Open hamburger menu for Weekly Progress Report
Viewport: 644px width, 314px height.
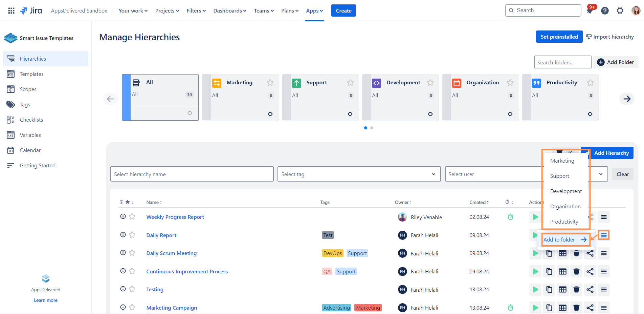tap(604, 217)
